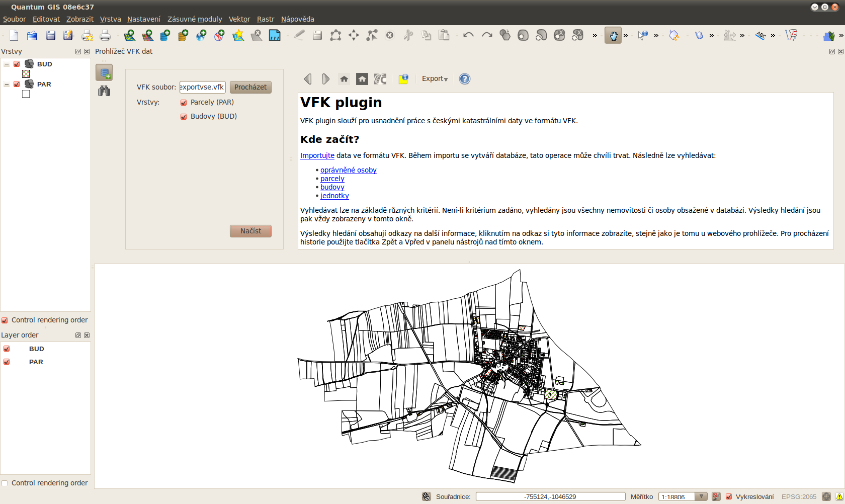Click the BUD layer symbol swatch
Screen dimensions: 845x504
click(26, 74)
